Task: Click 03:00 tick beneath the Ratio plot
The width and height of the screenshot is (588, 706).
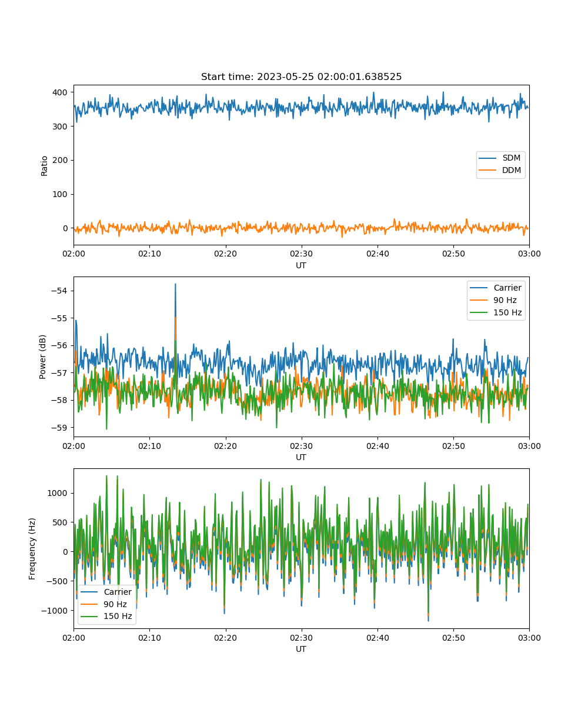Action: point(529,254)
